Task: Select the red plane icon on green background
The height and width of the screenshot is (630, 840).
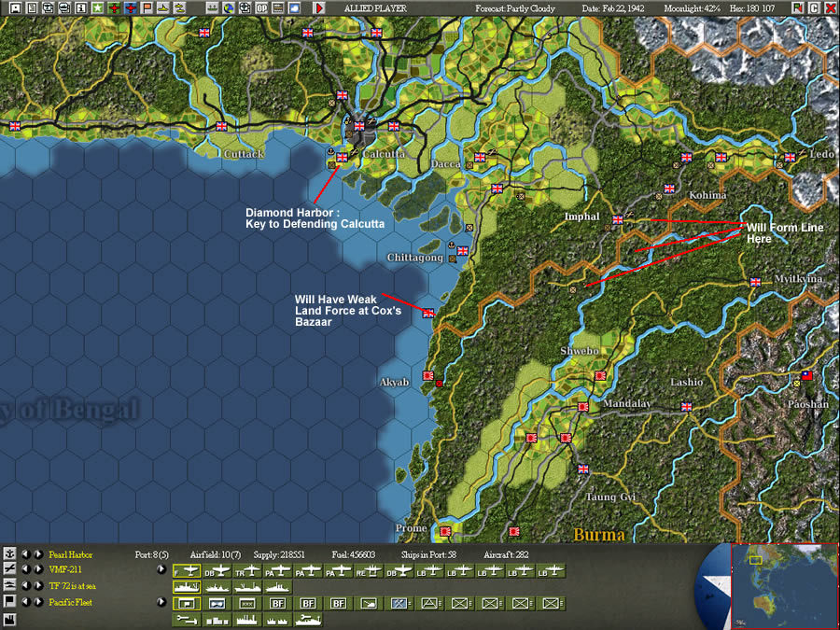Action: [114, 8]
